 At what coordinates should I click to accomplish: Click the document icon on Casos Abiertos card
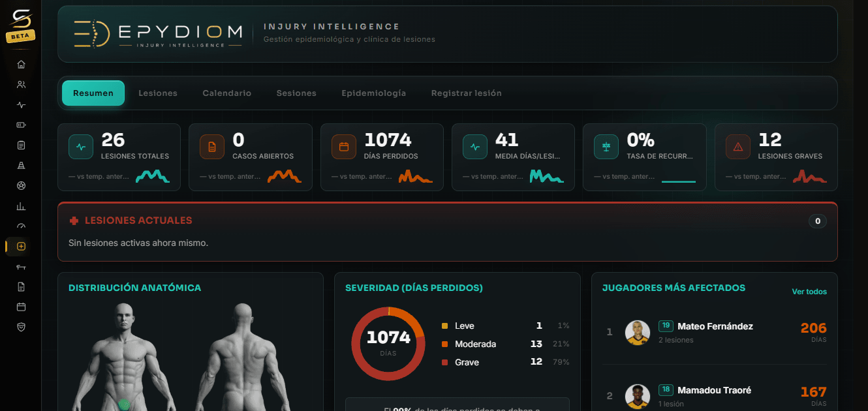tap(212, 147)
